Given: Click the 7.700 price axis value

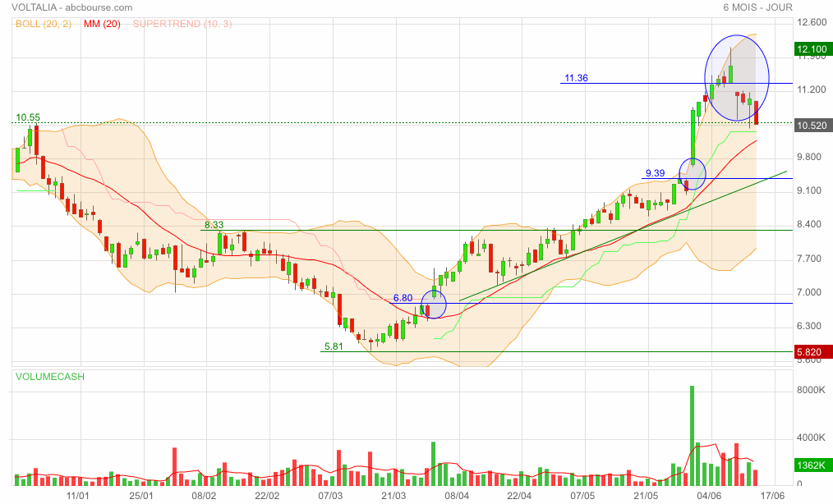Looking at the screenshot, I should pyautogui.click(x=810, y=259).
